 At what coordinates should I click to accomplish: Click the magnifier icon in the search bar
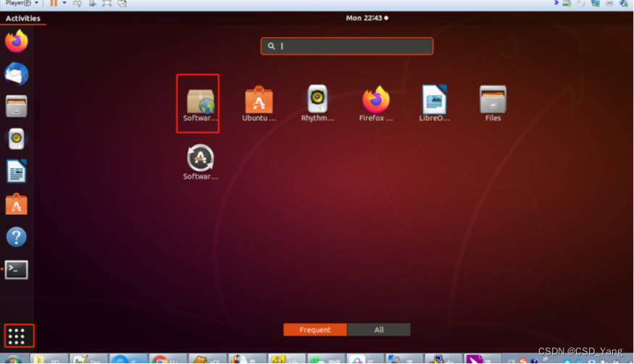tap(271, 46)
